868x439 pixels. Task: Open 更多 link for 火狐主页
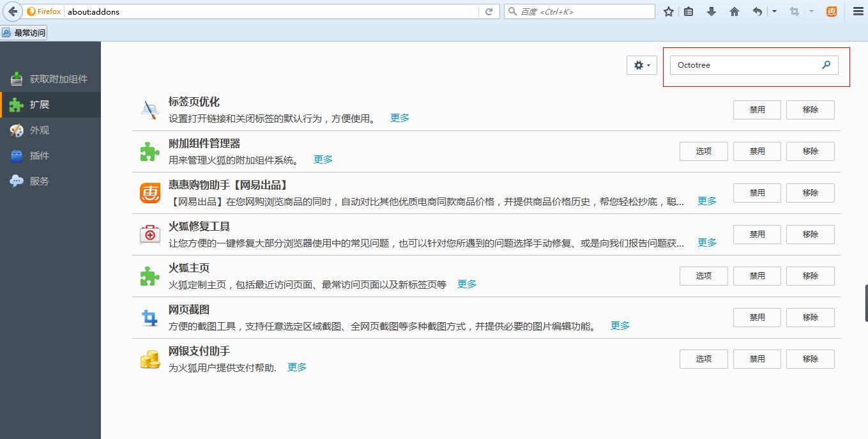[x=467, y=284]
